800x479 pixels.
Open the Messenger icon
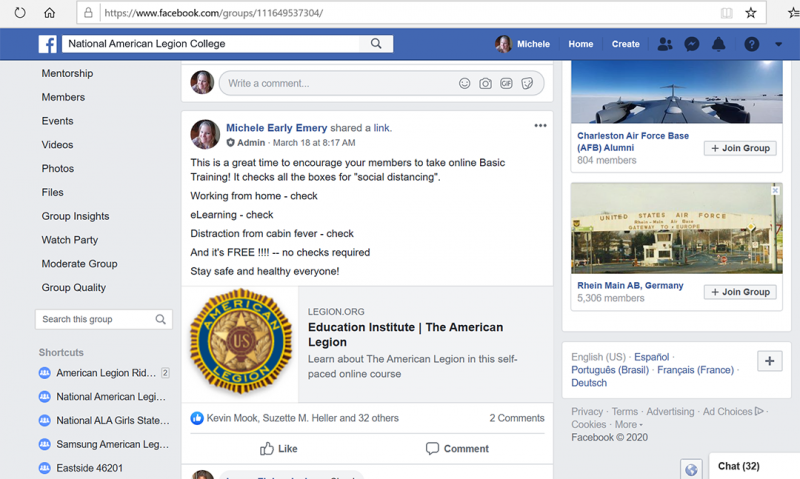691,44
